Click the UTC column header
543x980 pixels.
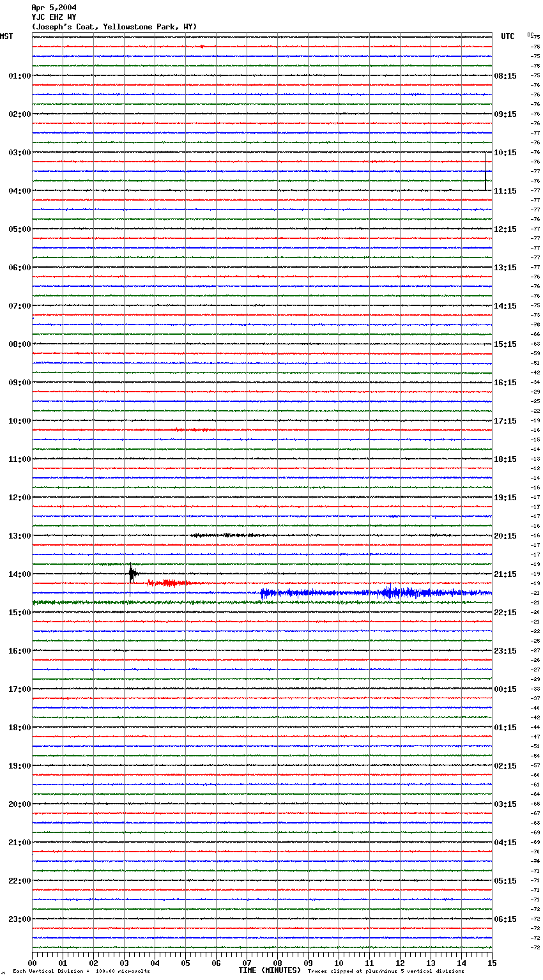[507, 36]
